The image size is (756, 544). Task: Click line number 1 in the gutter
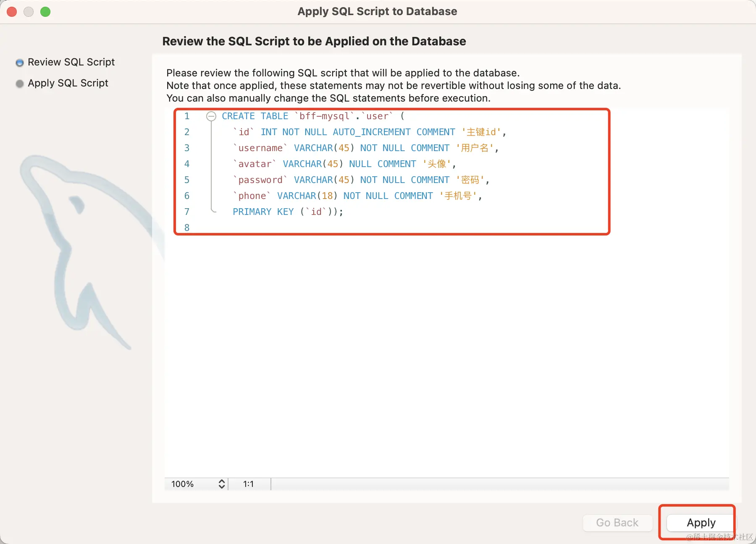187,116
